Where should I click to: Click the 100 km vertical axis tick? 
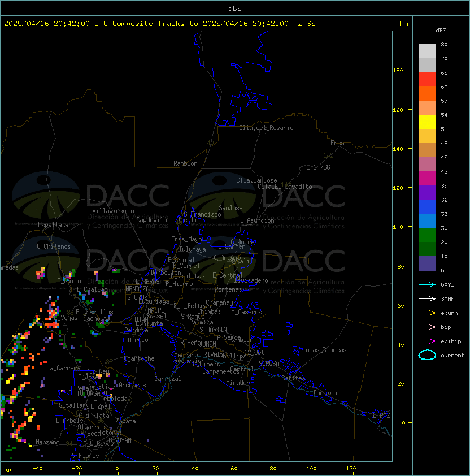tap(398, 227)
